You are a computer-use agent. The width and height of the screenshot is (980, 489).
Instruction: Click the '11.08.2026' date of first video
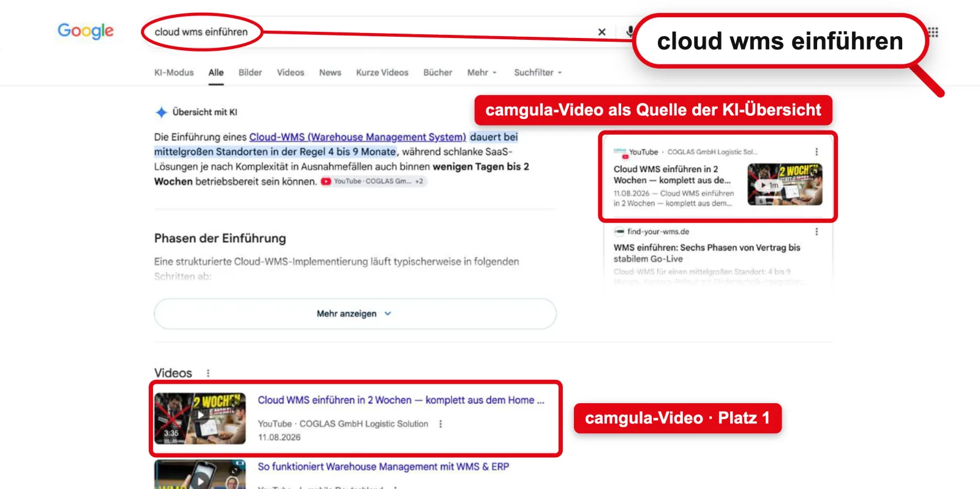pos(279,438)
